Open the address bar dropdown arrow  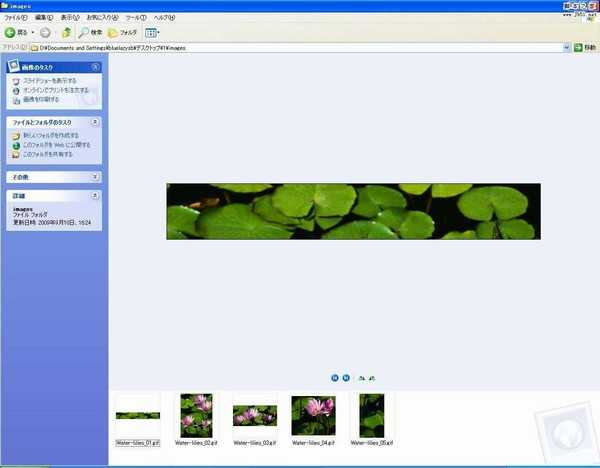click(x=566, y=47)
